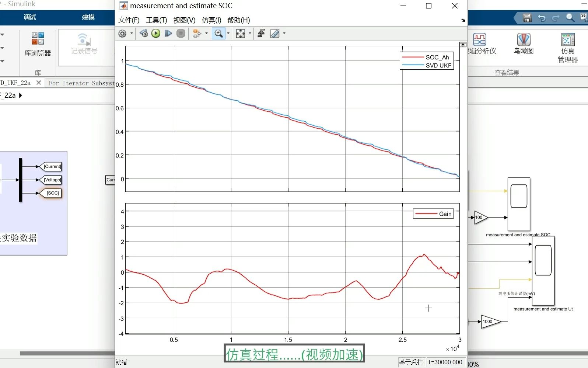This screenshot has height=368, width=588.
Task: Click the maximize axes icon above top plot
Action: click(x=463, y=44)
